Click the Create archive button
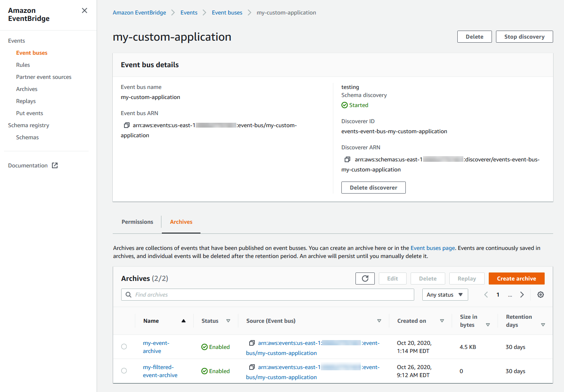The height and width of the screenshot is (392, 564). (x=516, y=279)
